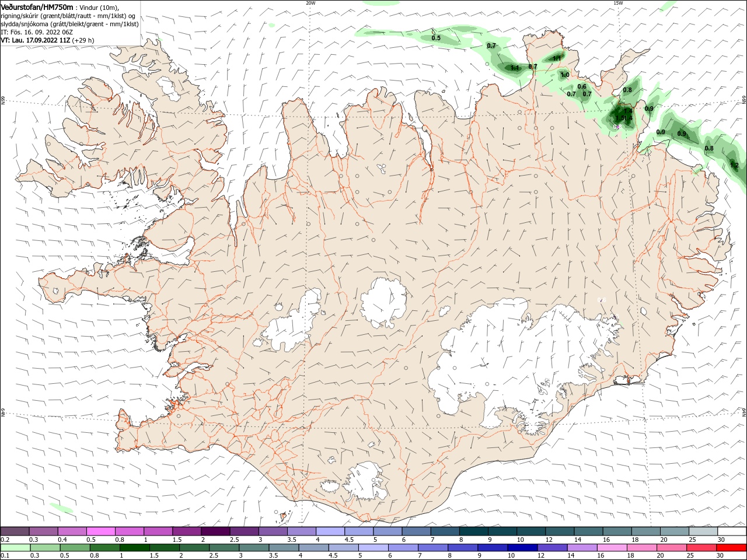Click the Veðurstofan/HM750m title text
This screenshot has height=560, width=747.
(37, 6)
